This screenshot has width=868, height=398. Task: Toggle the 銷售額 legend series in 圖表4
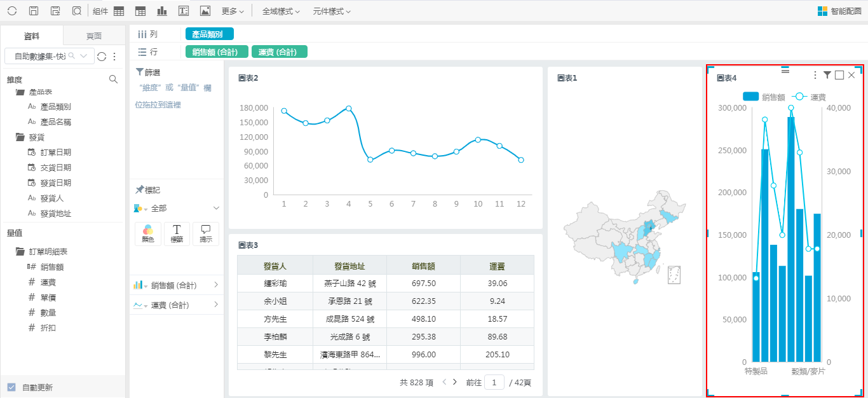[x=764, y=97]
